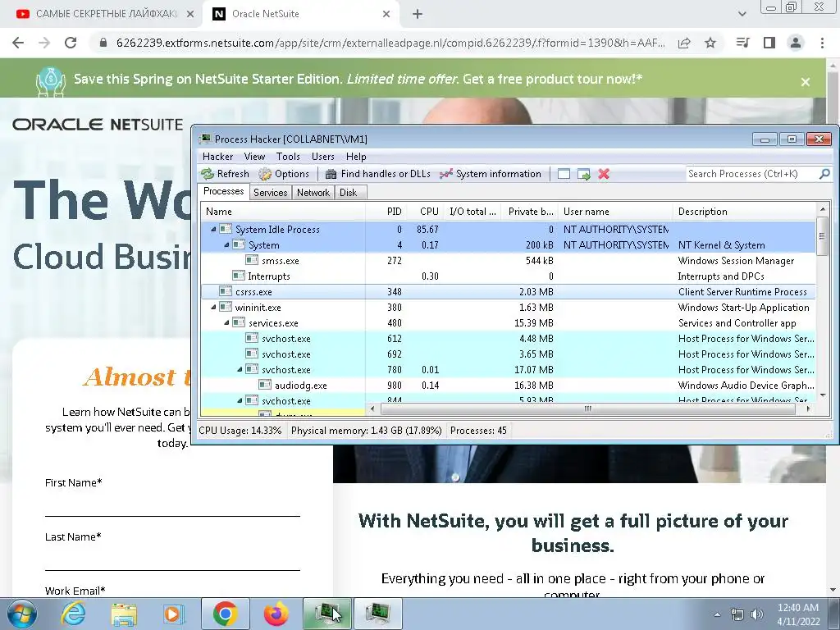This screenshot has width=840, height=630.
Task: Switch to the Disk tab
Action: (x=348, y=192)
